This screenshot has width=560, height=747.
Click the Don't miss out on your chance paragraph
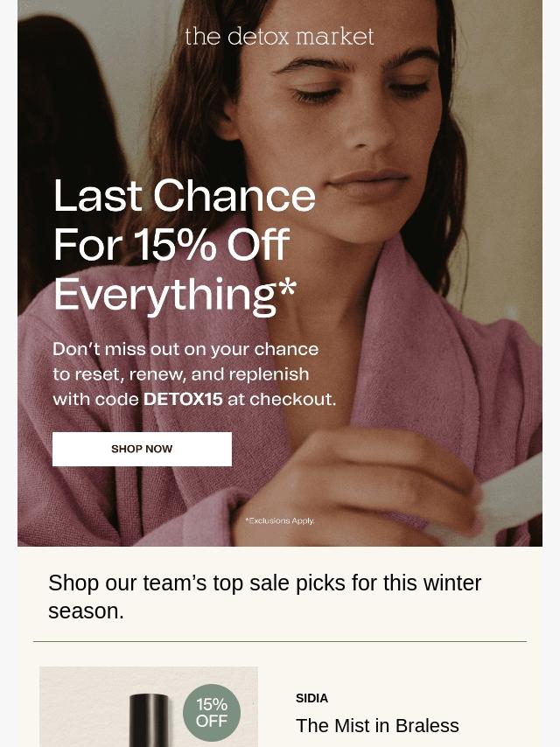click(x=194, y=374)
